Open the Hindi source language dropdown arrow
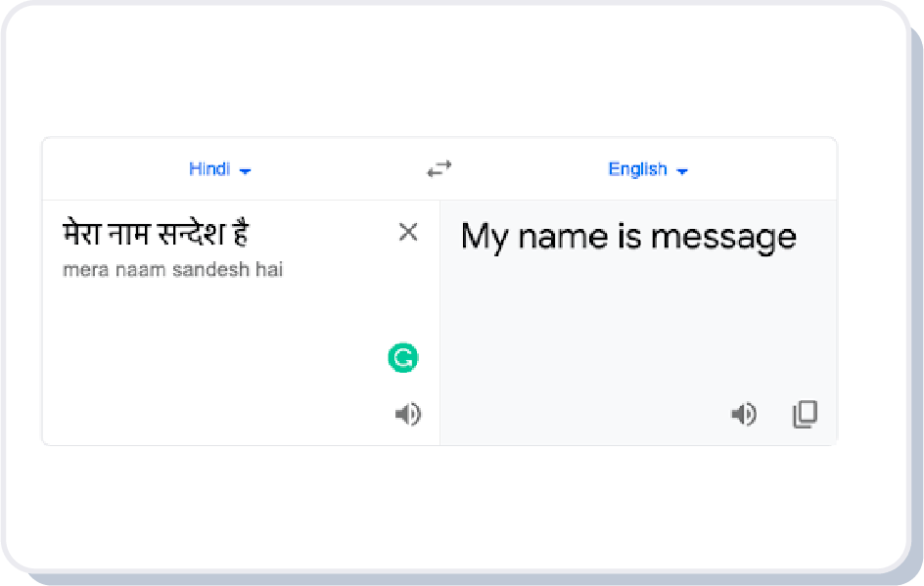The image size is (924, 586). point(245,171)
